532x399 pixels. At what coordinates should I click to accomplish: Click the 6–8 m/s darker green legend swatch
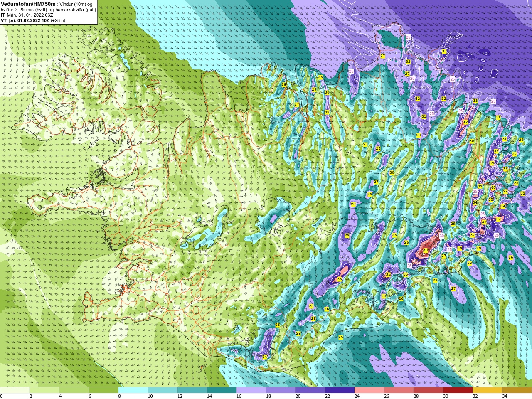(x=103, y=390)
